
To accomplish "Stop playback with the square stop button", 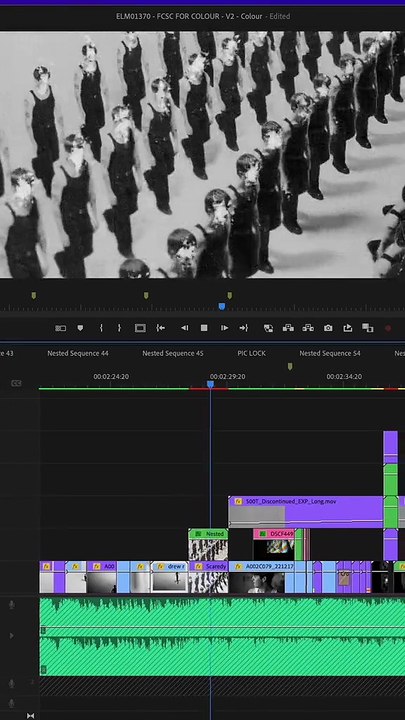I will click(204, 328).
